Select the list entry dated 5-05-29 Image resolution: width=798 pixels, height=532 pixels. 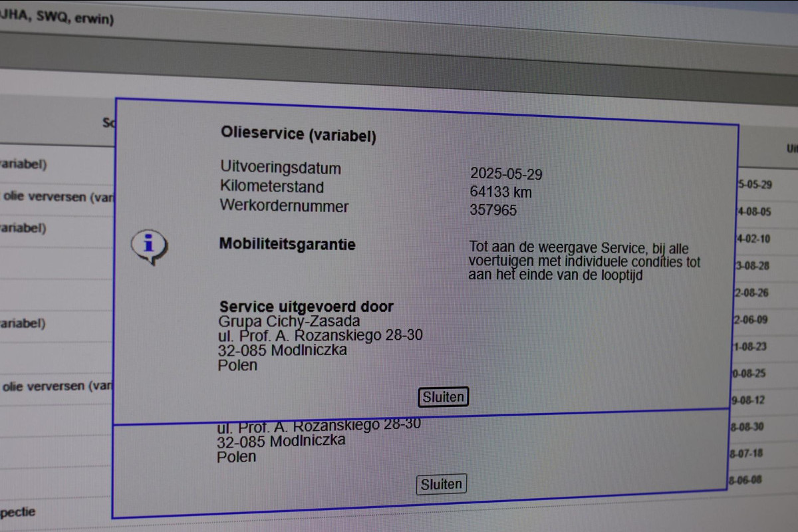(x=755, y=184)
